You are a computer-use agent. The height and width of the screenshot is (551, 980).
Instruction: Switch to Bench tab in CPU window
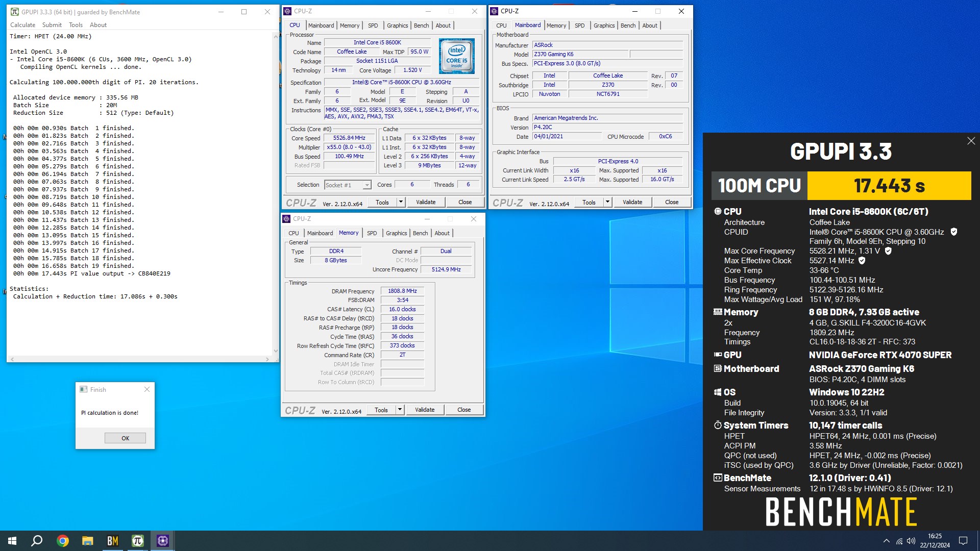tap(421, 26)
